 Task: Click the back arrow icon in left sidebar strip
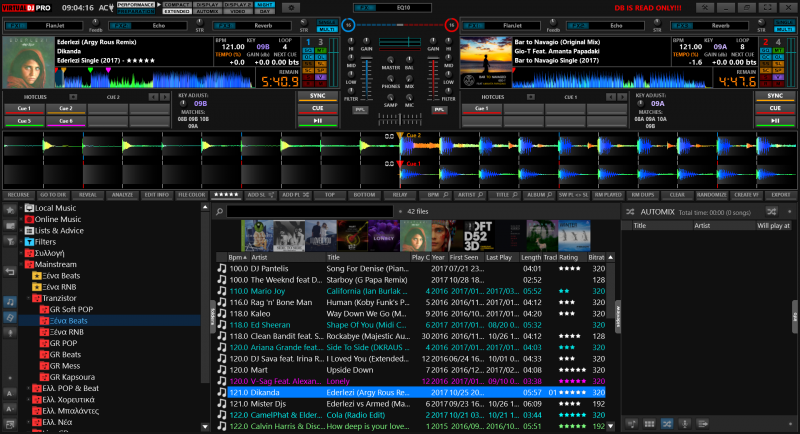point(10,272)
